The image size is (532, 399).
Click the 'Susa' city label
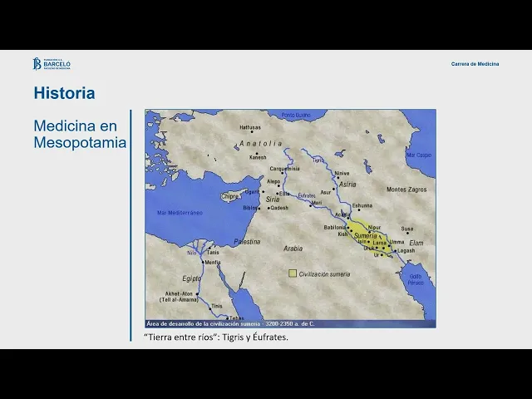407,229
